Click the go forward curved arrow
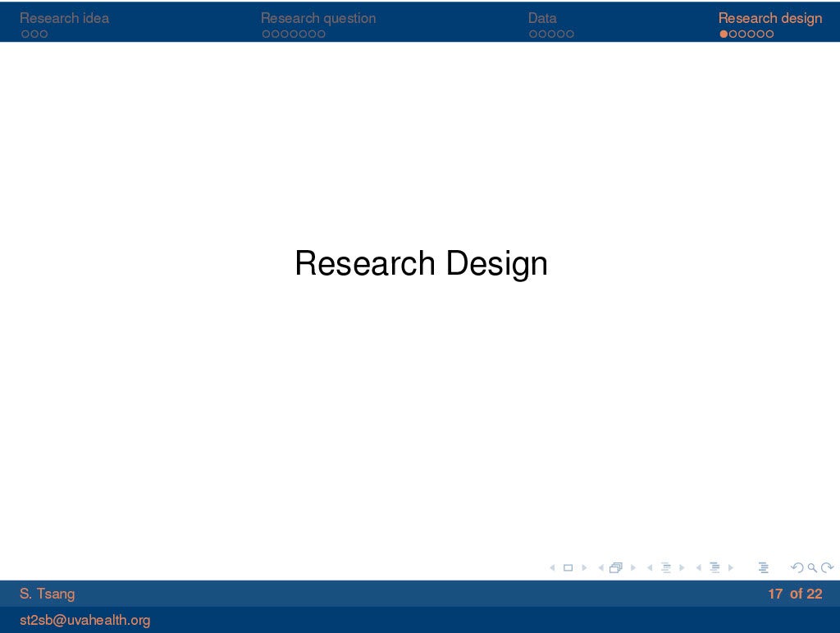The width and height of the screenshot is (840, 633). [827, 567]
